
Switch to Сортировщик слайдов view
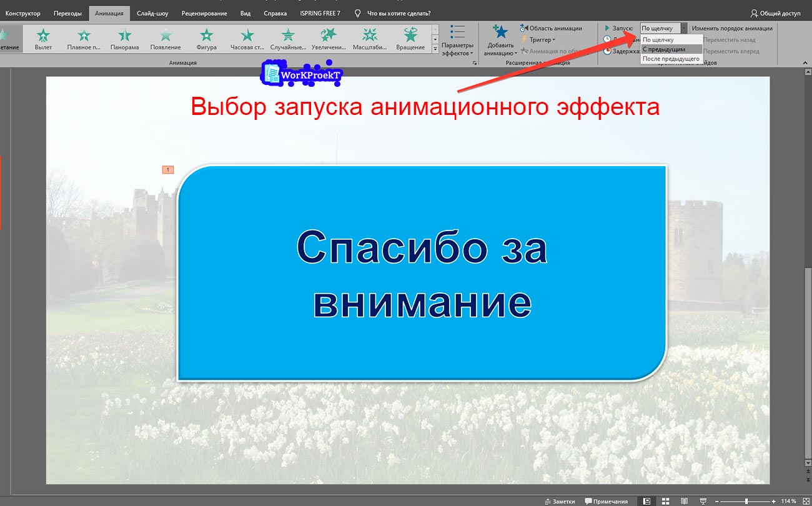[666, 500]
